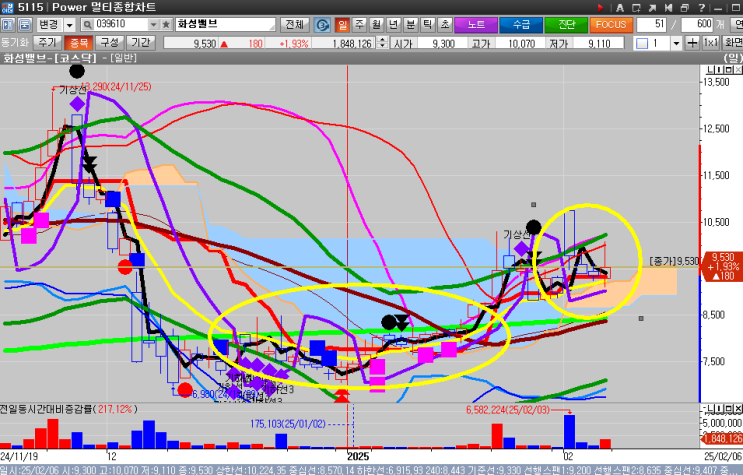743x475 pixels.
Task: Click the pin-to-left icon in title bar
Action: point(669,8)
